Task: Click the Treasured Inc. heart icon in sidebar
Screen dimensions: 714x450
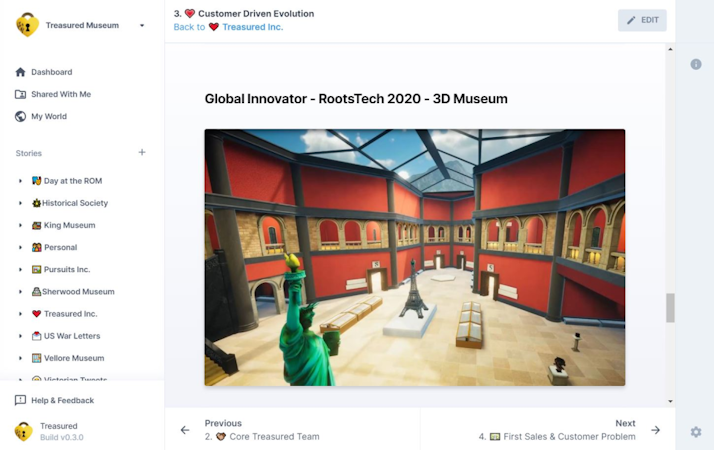Action: (x=36, y=314)
